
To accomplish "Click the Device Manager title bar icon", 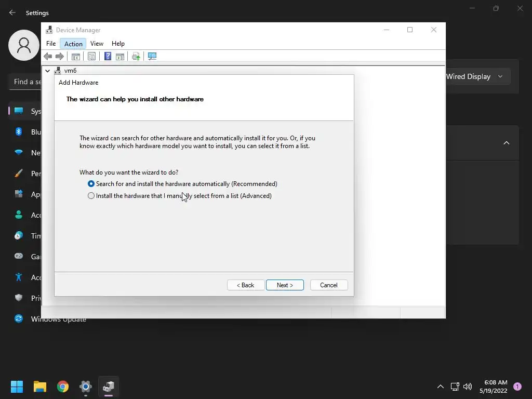I will coord(49,30).
